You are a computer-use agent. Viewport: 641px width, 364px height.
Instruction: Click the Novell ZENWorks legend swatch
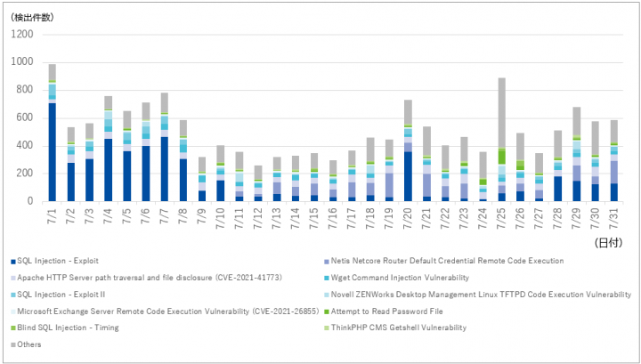327,295
